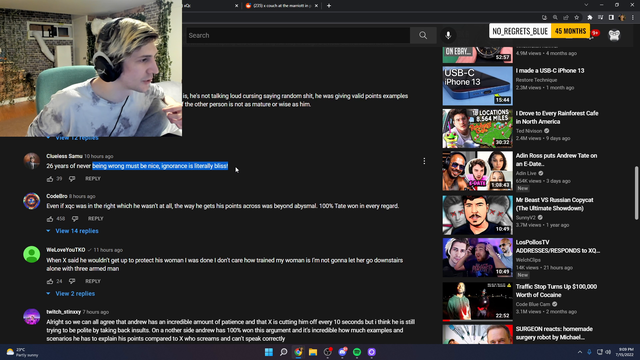640x360 pixels.
Task: Open Discord from the taskbar
Action: [342, 352]
